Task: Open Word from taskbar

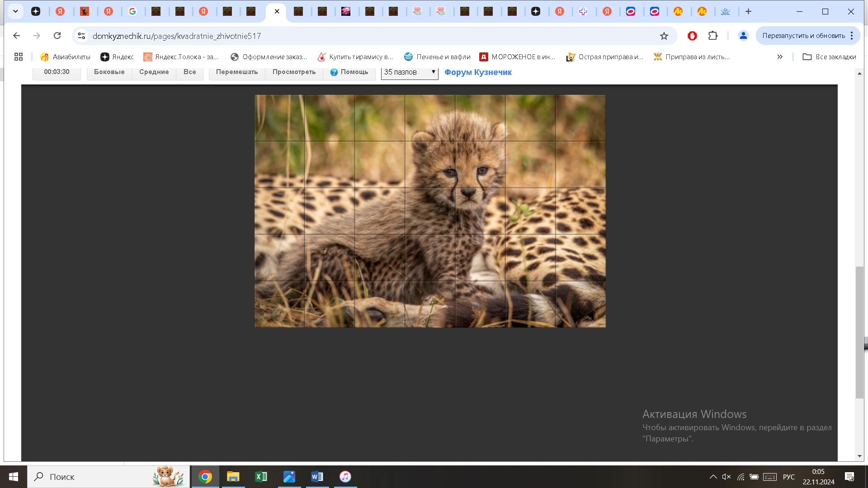Action: point(317,477)
